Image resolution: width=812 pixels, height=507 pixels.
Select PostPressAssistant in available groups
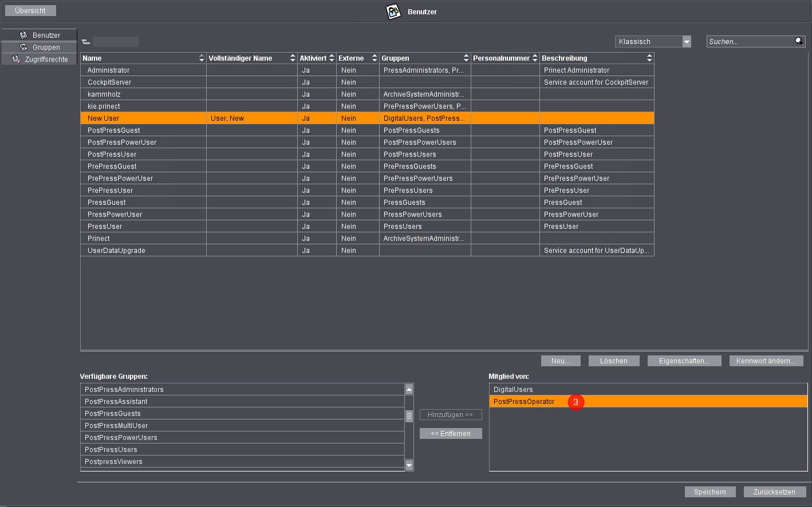pos(242,401)
